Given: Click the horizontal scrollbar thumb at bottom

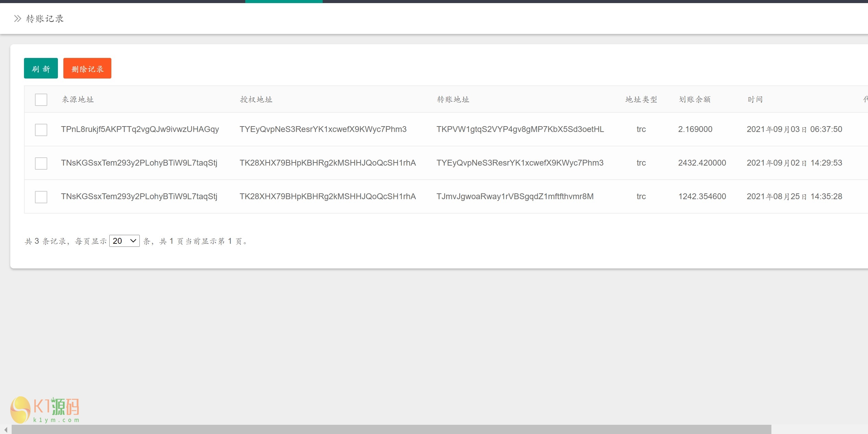Looking at the screenshot, I should [x=391, y=429].
